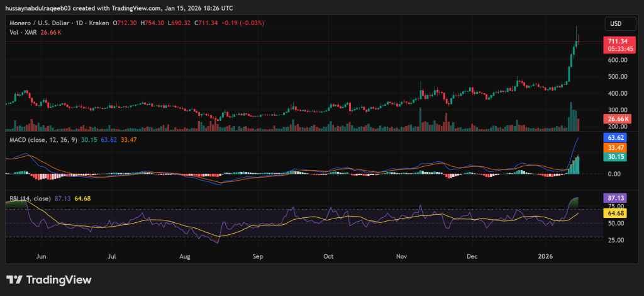Click the orange 33.47 signal value label
The height and width of the screenshot is (296, 644).
tap(614, 147)
